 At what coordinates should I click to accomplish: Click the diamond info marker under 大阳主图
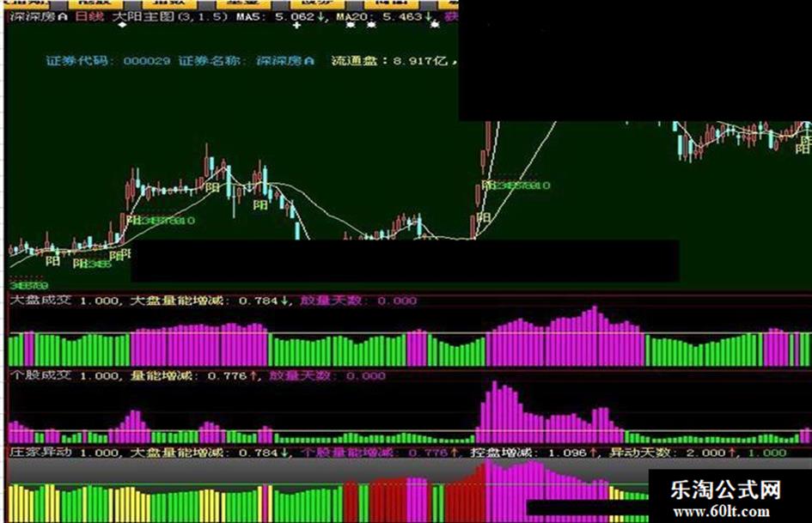pos(122,24)
